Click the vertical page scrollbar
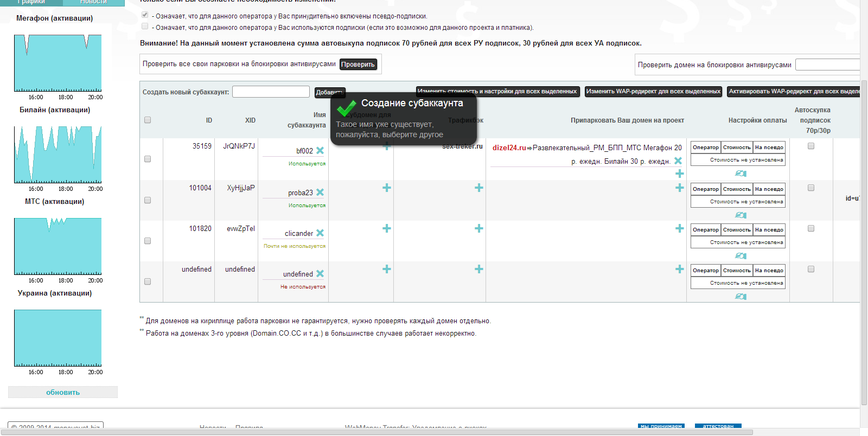Screen dimensions: 868x436 [864, 242]
